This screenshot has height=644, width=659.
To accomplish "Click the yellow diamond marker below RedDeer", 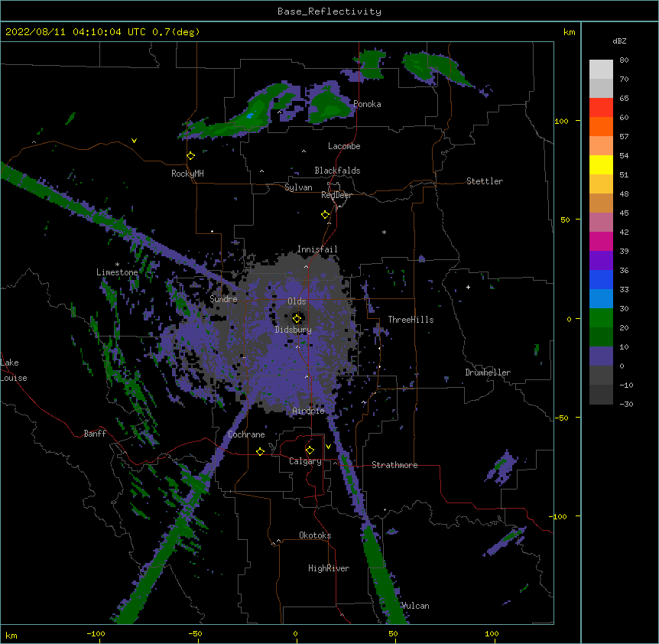I will (x=326, y=215).
